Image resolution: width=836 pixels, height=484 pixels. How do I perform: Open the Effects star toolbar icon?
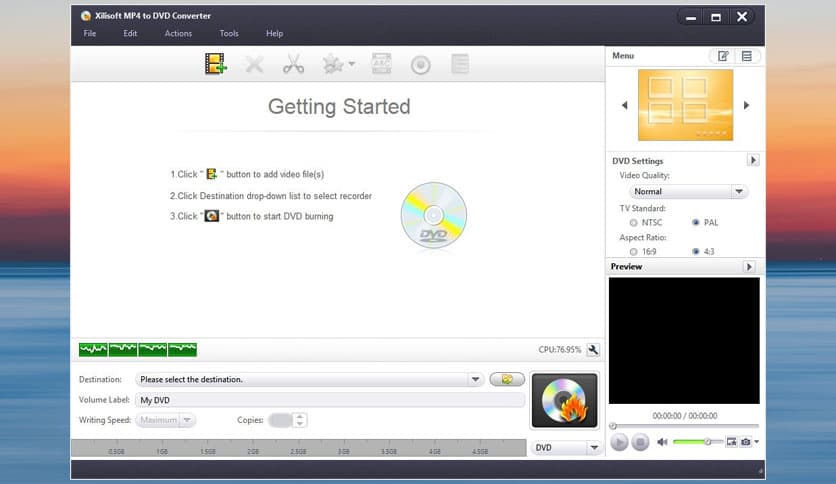point(333,64)
